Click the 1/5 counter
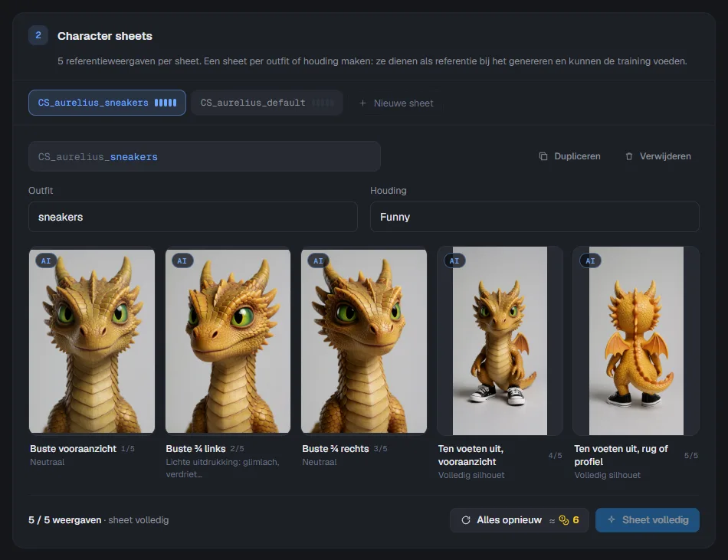This screenshot has height=560, width=728. click(128, 449)
